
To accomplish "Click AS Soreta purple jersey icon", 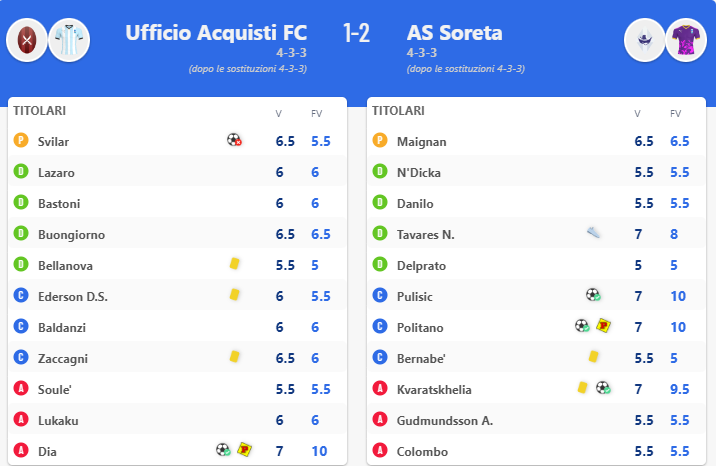I will tap(686, 40).
